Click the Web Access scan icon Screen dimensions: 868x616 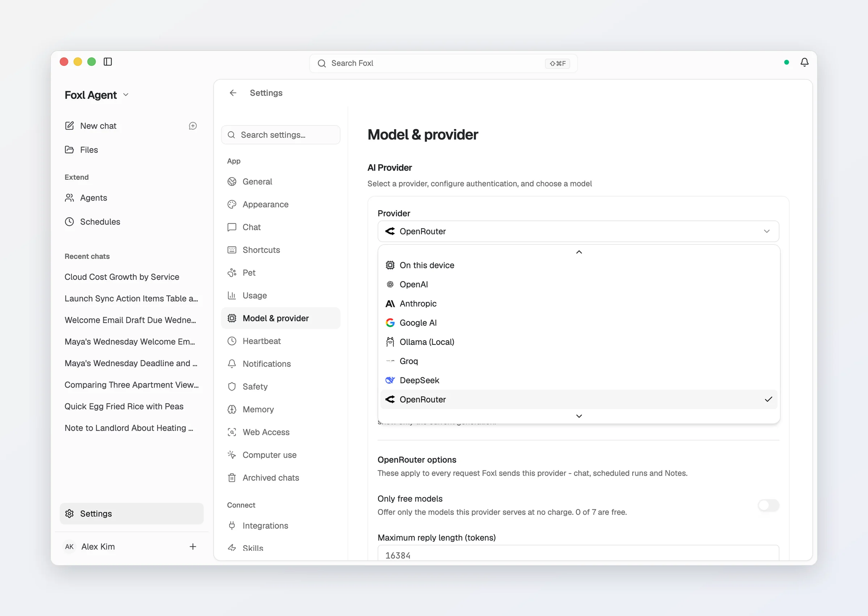[x=232, y=432]
